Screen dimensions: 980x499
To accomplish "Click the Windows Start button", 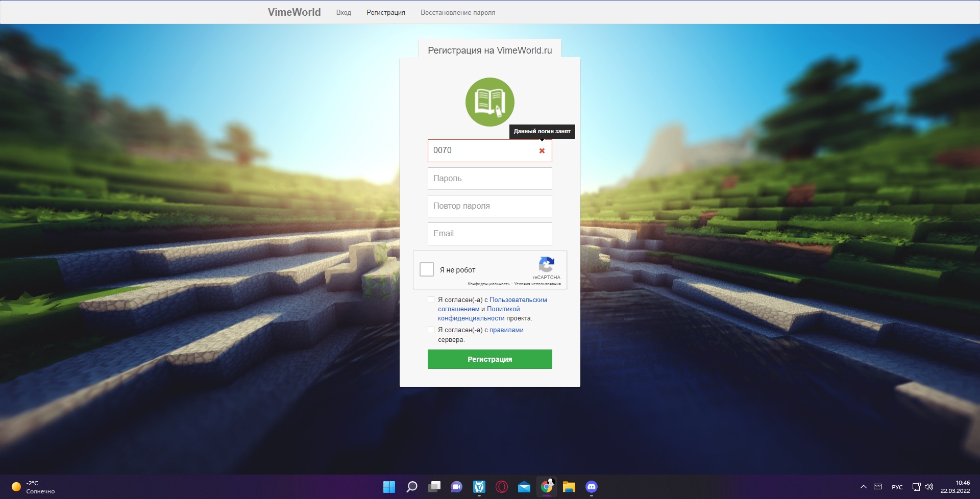I will [x=389, y=487].
